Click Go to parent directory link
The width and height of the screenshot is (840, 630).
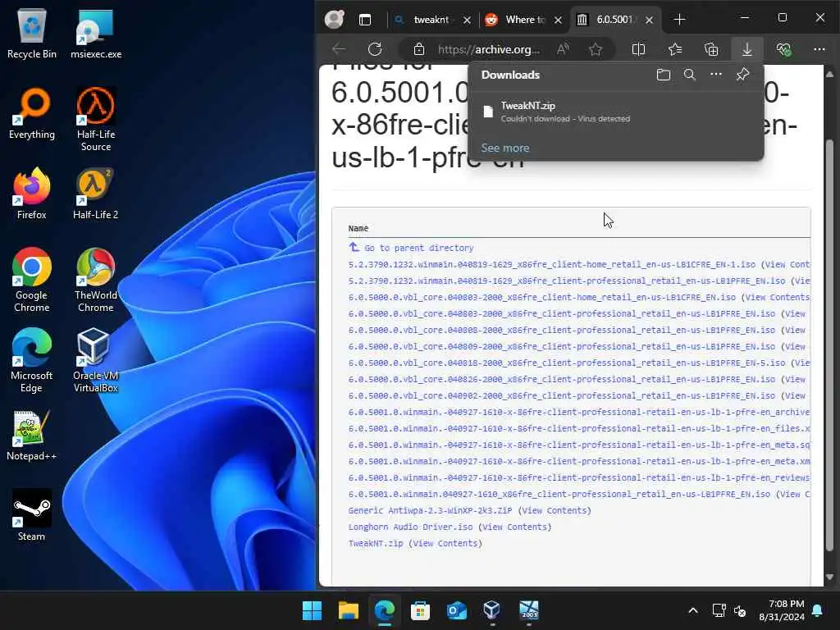pos(419,248)
